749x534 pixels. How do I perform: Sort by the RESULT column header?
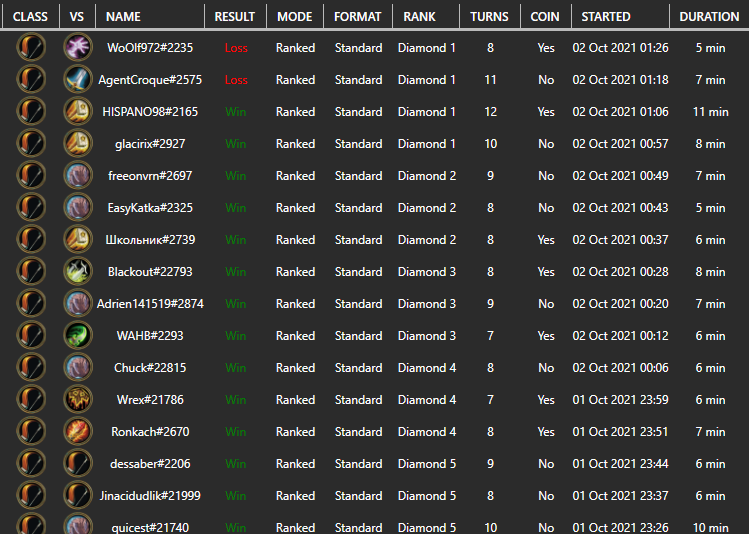pyautogui.click(x=235, y=17)
